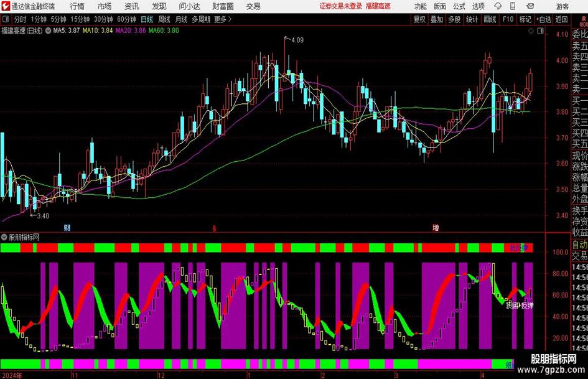
Task: Open the mobile phone icon in the top bar
Action: (x=513, y=6)
